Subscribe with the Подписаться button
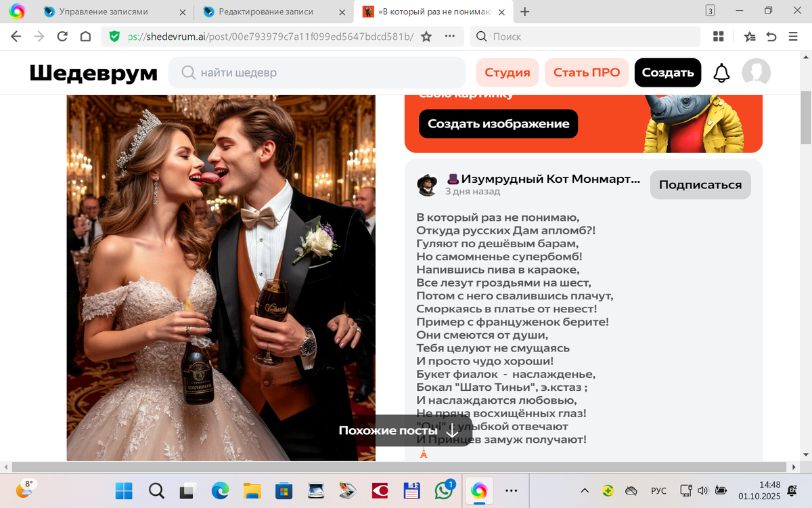812x508 pixels. 700,185
